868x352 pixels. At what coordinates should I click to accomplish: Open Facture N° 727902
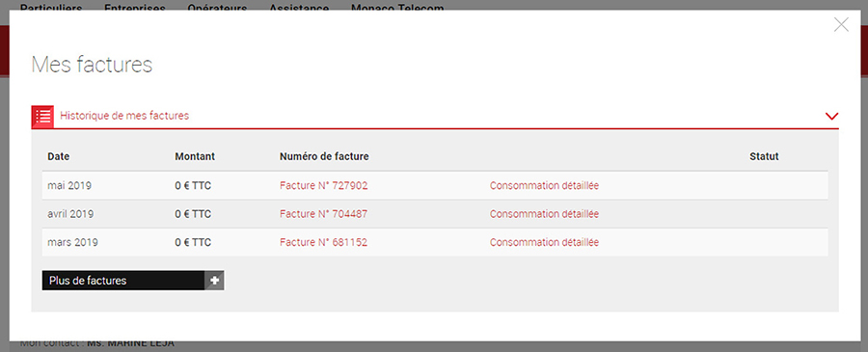[x=324, y=186]
